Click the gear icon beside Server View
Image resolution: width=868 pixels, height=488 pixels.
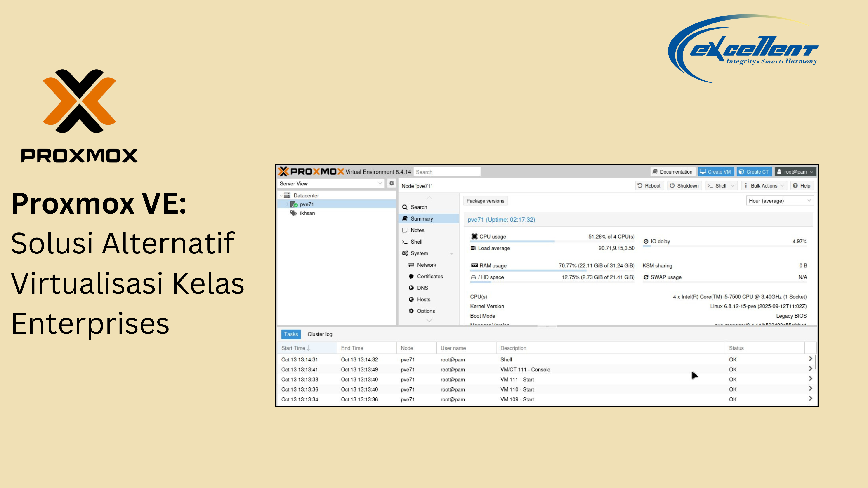tap(391, 183)
